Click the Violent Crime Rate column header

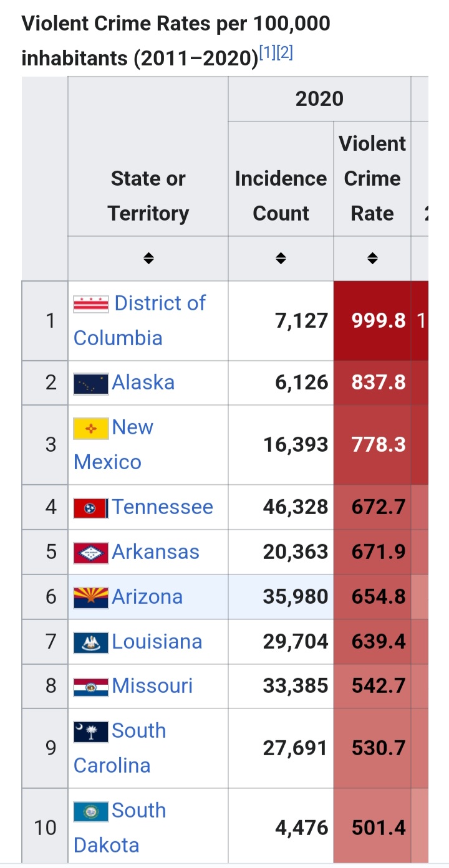[x=372, y=178]
